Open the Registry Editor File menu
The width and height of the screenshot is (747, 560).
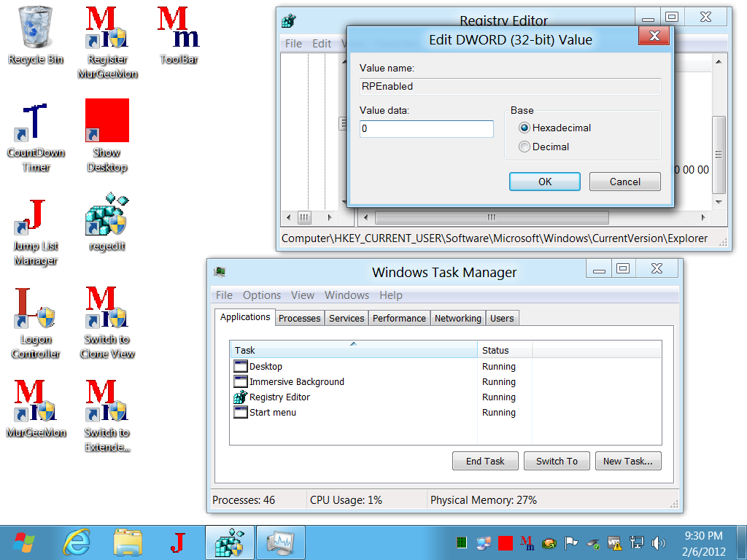point(293,43)
